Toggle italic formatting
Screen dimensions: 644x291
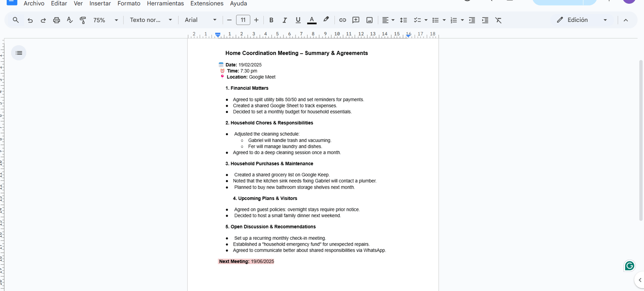(x=285, y=20)
